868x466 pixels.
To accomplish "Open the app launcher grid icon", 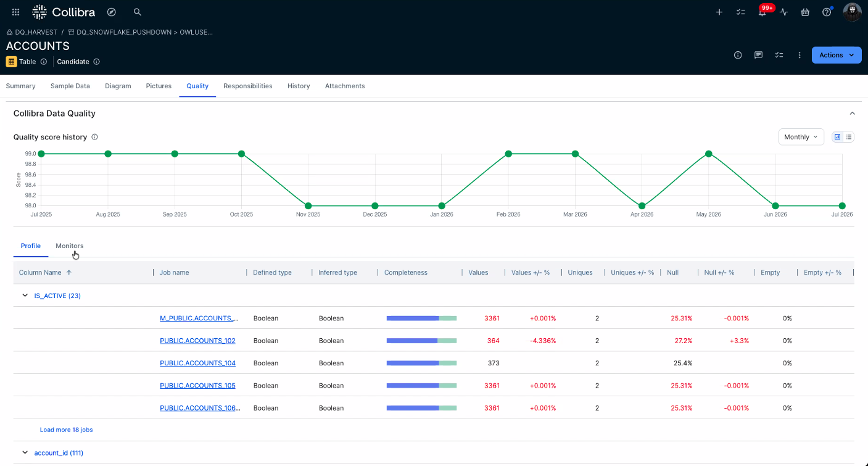I will click(x=15, y=12).
